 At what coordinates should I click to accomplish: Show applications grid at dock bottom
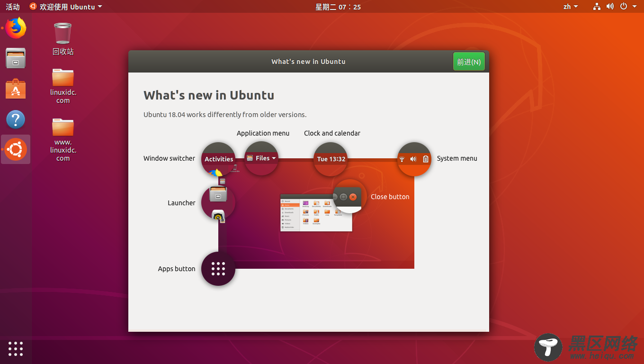pyautogui.click(x=16, y=348)
